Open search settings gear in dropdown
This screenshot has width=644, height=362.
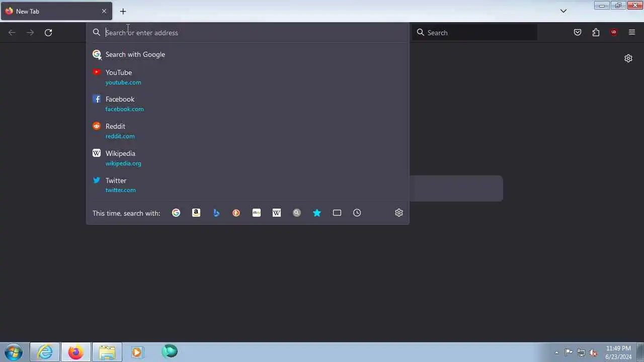[x=399, y=213]
